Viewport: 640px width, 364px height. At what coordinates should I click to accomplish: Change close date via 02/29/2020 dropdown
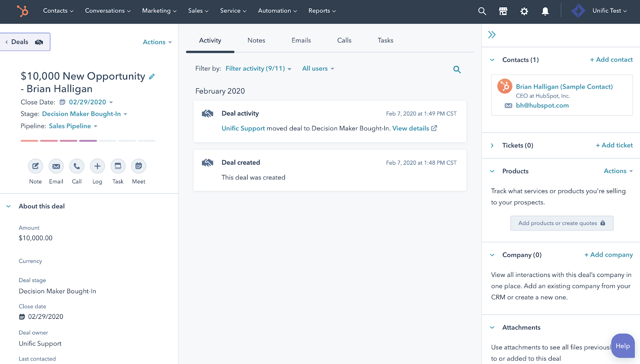[91, 102]
